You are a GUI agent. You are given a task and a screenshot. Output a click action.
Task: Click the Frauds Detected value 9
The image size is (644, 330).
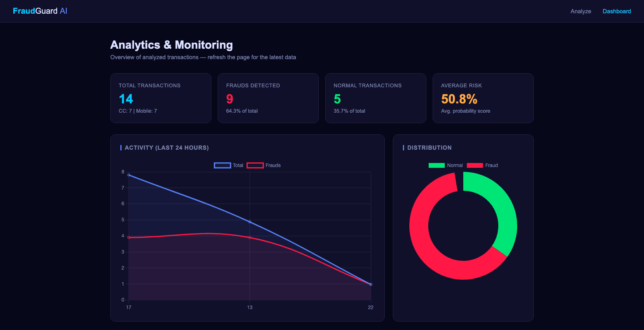[x=230, y=99]
